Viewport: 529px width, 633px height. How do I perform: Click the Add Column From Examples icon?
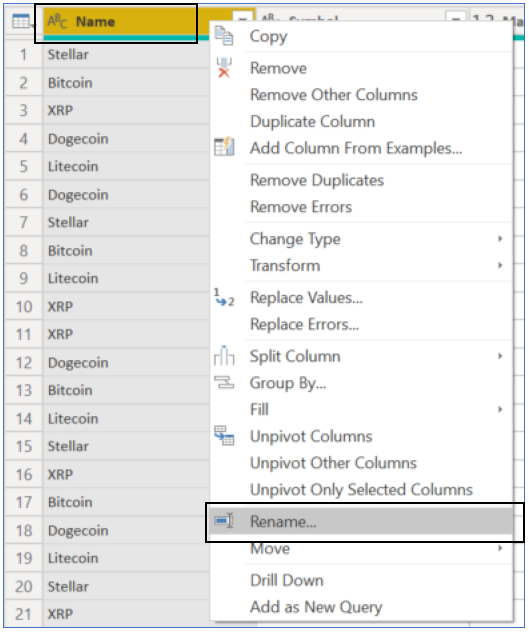click(x=224, y=147)
